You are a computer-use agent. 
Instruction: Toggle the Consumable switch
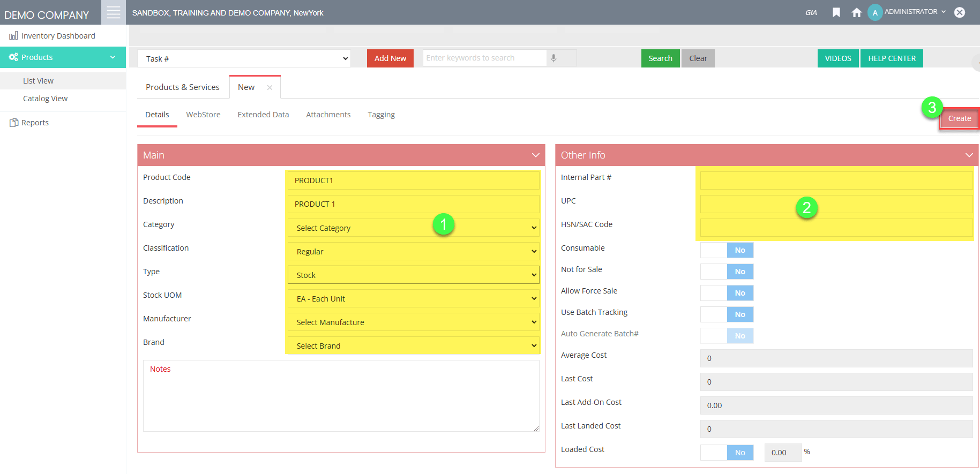pos(727,250)
